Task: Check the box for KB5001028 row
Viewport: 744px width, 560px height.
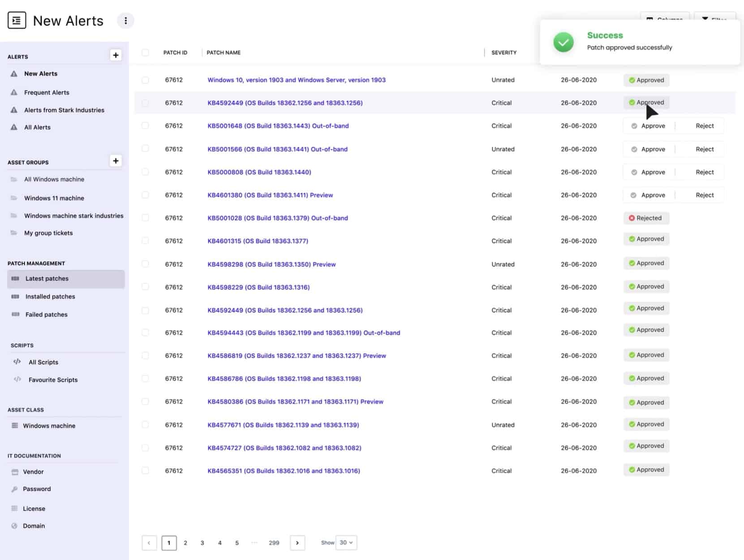Action: (145, 218)
